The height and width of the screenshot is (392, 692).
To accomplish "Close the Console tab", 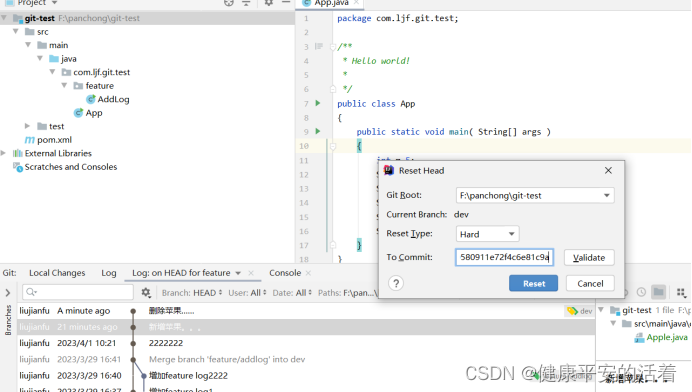I will point(308,273).
